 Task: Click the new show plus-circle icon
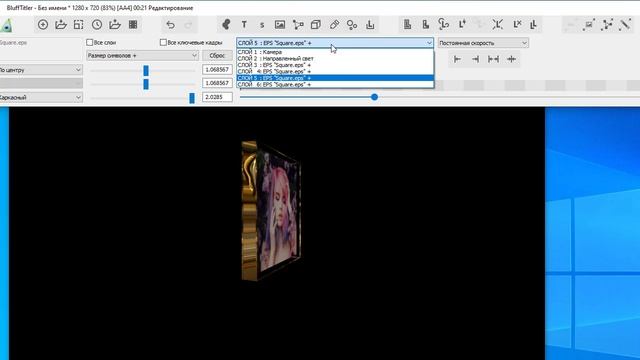(43, 24)
